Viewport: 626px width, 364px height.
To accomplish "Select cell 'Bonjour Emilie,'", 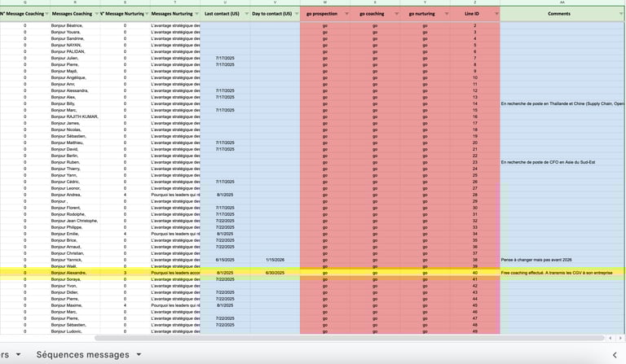I will 75,234.
